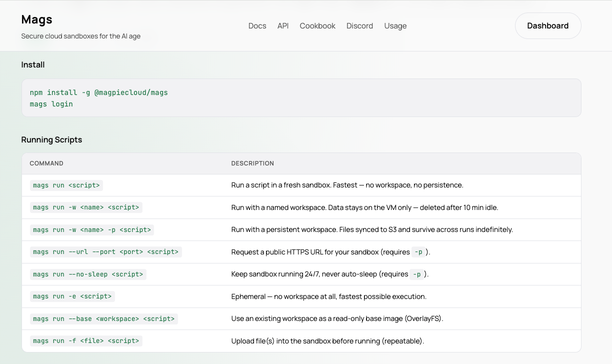Screen dimensions: 612x364
Task: Click the '-f <file>' upload command chip
Action: (x=85, y=340)
